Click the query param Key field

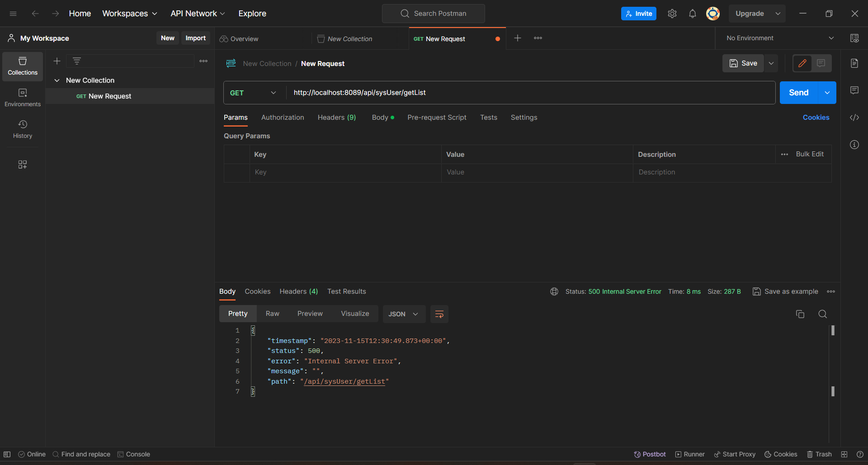(345, 172)
